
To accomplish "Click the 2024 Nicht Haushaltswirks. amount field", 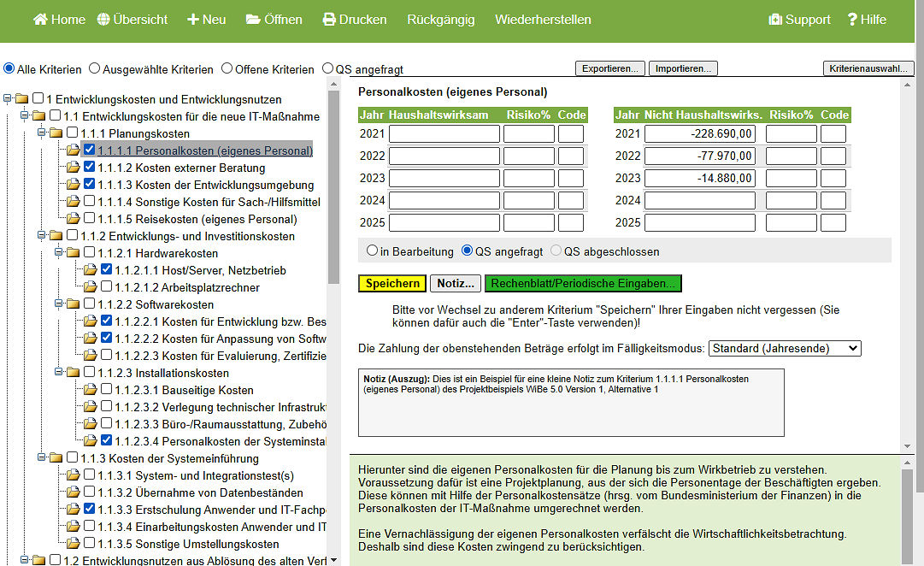I will click(699, 200).
